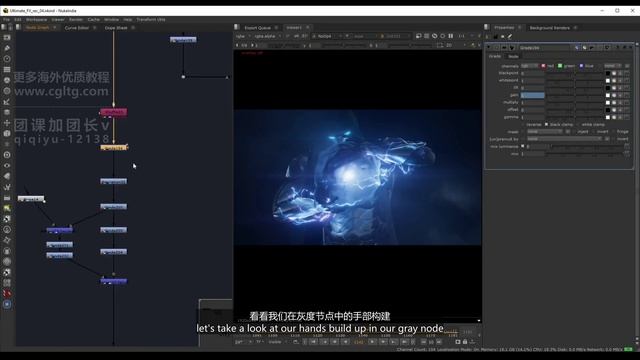
Task: Pause viewer updates with the pause icon
Action: click(451, 36)
